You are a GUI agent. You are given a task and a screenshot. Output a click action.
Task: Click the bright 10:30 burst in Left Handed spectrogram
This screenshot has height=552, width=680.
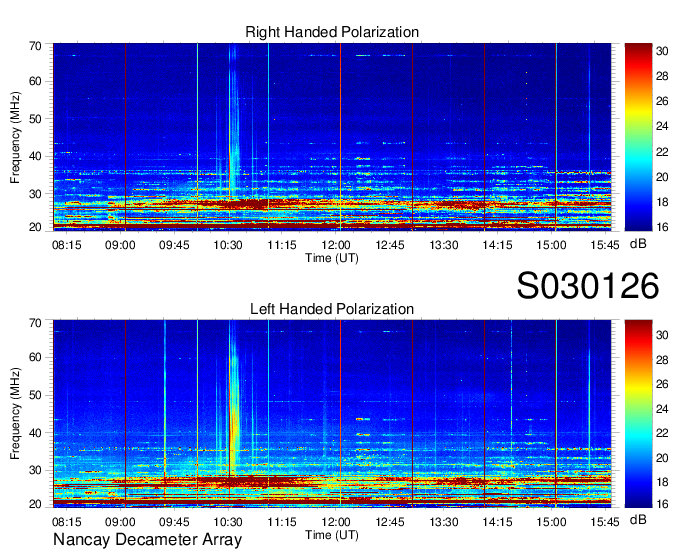pos(234,399)
